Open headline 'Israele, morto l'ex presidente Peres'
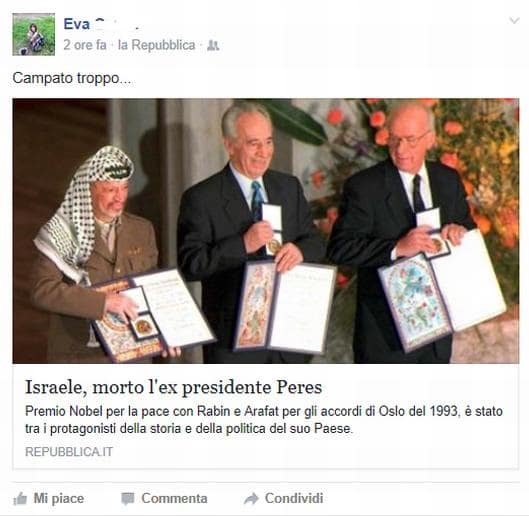The image size is (529, 516). (x=173, y=387)
